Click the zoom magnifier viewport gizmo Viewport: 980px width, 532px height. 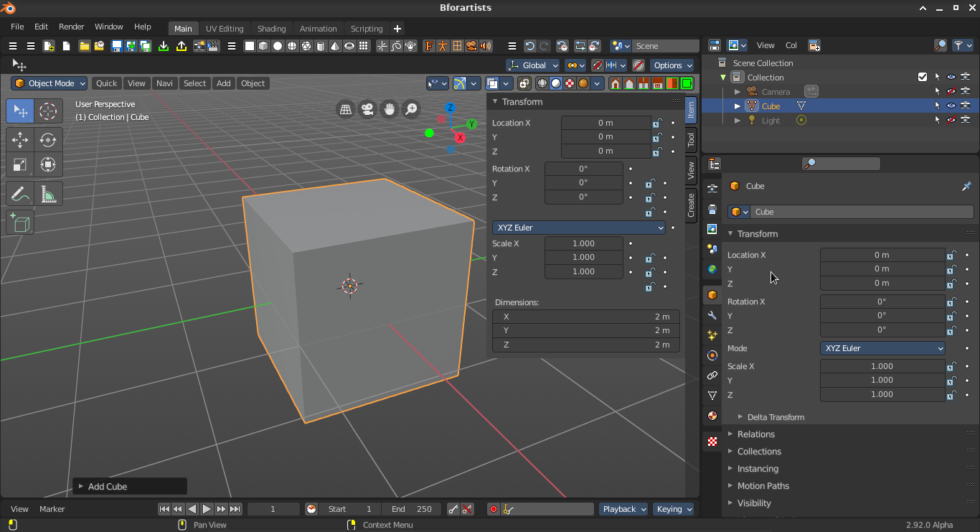point(411,109)
